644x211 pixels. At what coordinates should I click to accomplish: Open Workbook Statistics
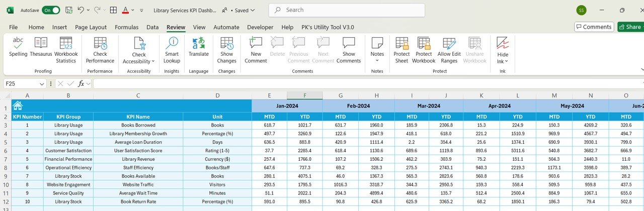point(66,46)
